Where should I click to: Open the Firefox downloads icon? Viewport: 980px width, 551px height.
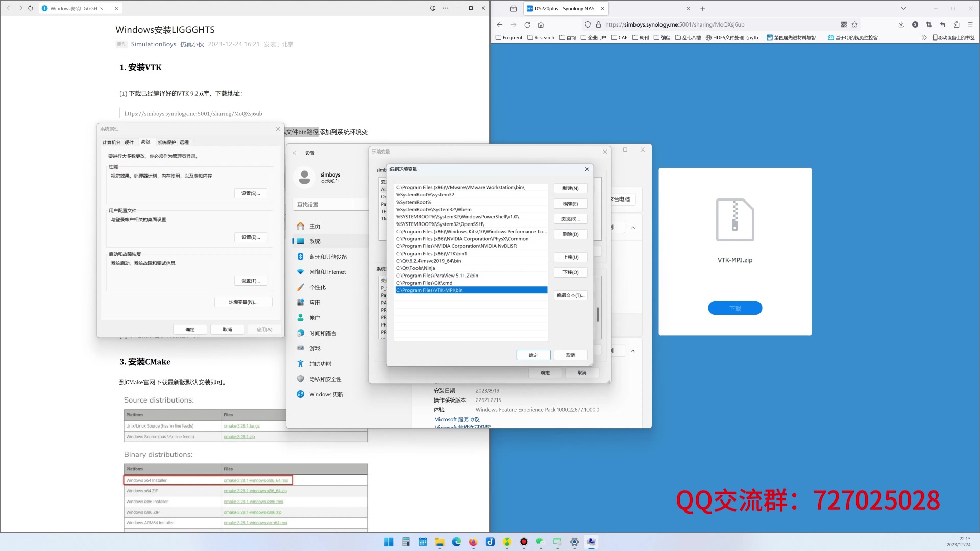point(901,24)
